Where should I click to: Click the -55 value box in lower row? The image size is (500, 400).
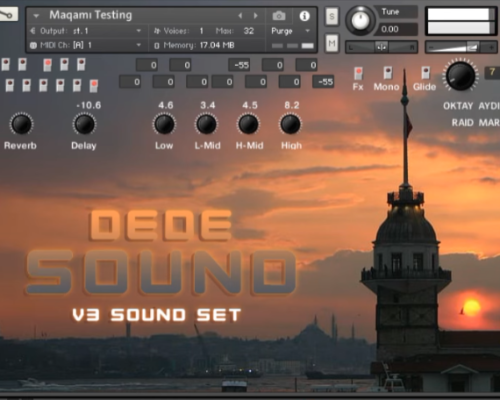(323, 82)
